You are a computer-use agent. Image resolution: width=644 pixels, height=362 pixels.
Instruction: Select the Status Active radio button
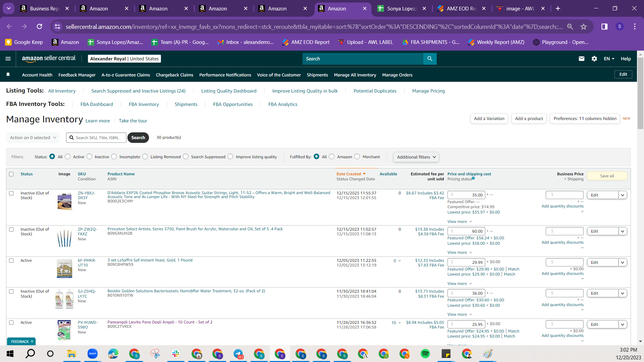(68, 157)
